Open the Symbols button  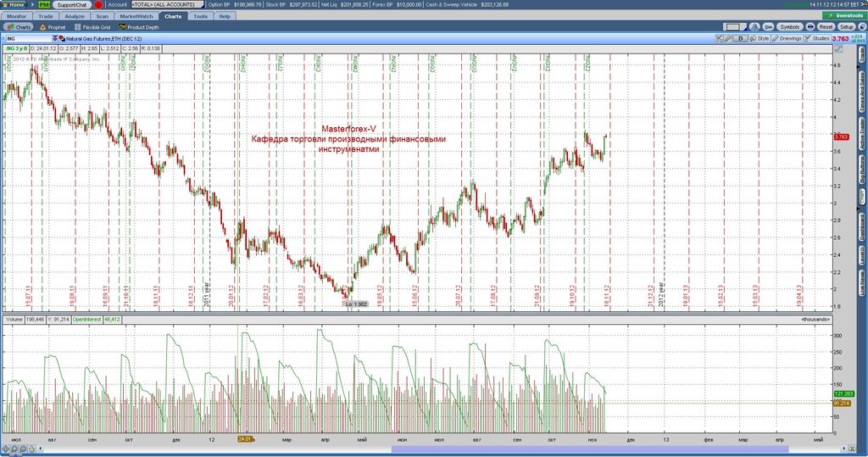[789, 26]
